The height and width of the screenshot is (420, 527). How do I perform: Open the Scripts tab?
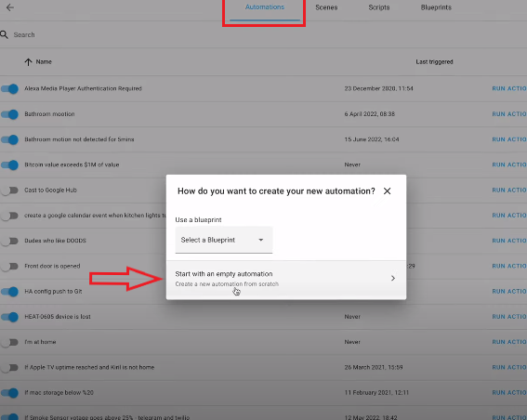(x=379, y=7)
